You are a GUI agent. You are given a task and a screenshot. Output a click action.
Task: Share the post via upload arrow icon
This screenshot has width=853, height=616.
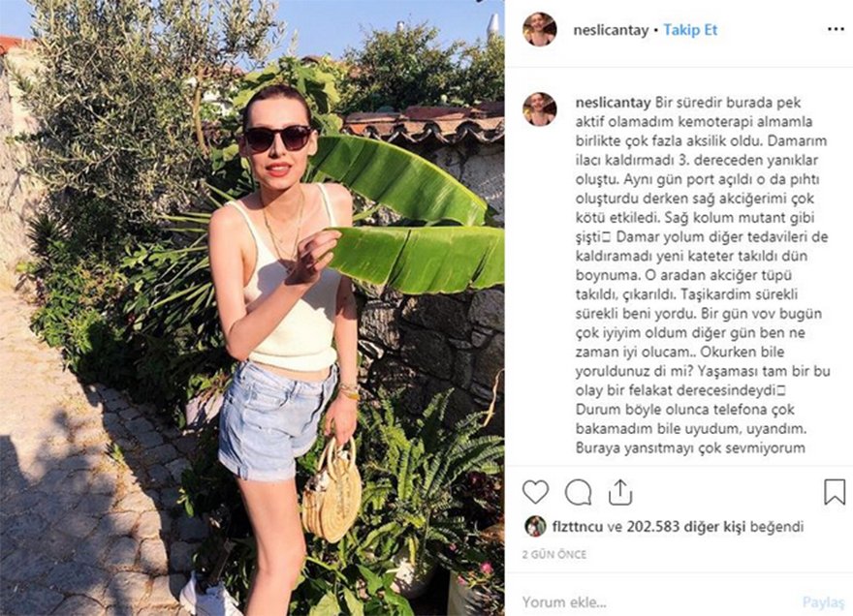pyautogui.click(x=620, y=493)
